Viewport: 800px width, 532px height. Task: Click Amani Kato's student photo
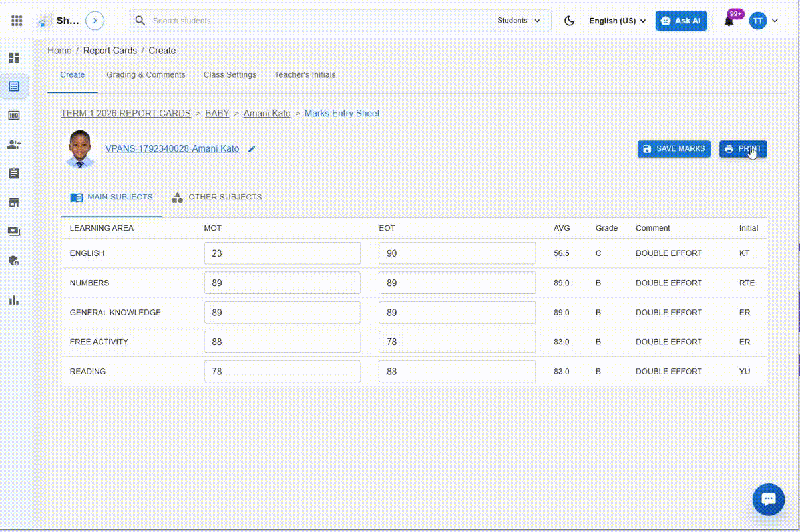(81, 149)
